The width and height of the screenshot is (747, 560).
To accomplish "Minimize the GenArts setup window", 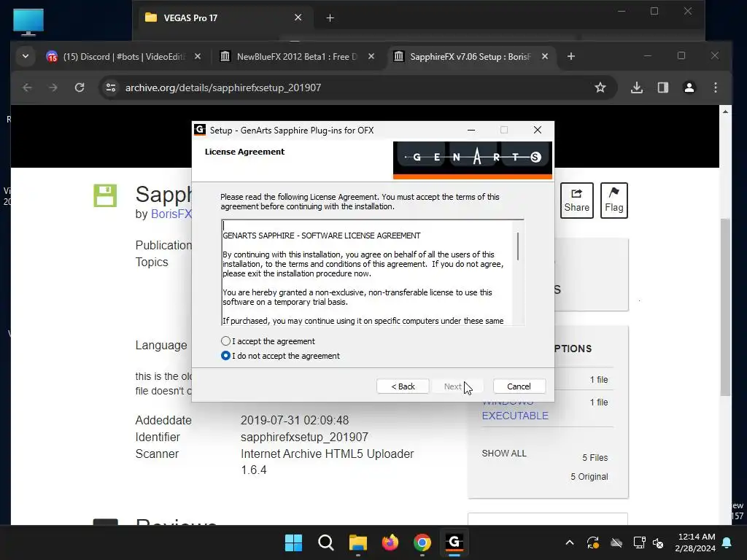I will pyautogui.click(x=471, y=130).
